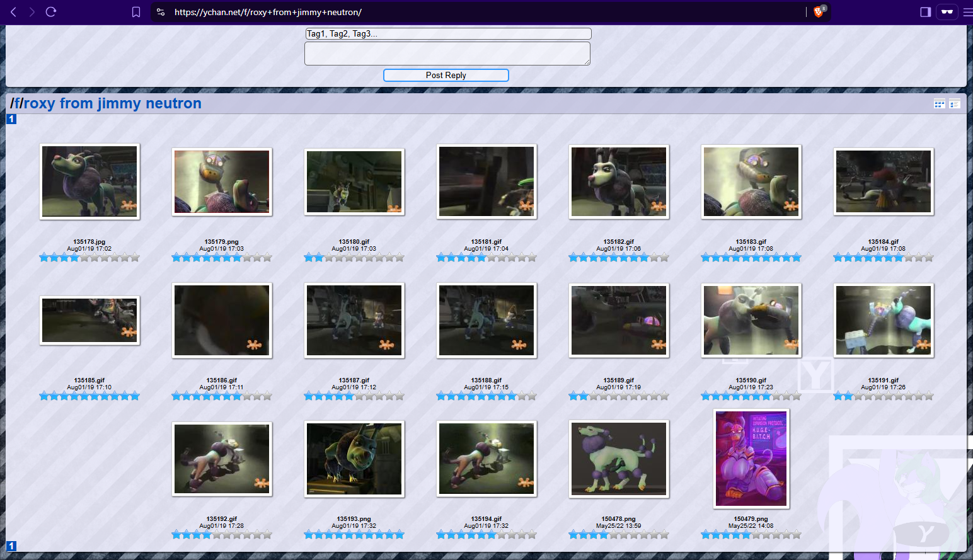Click the file name 150479.png

751,519
